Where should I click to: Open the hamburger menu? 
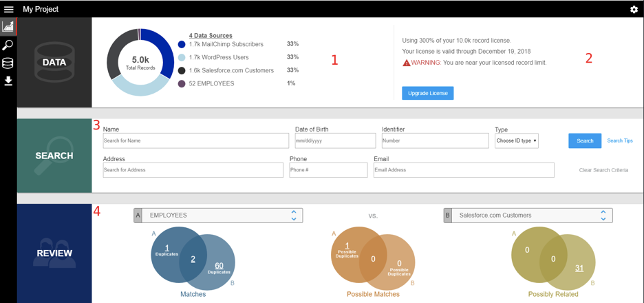point(9,9)
